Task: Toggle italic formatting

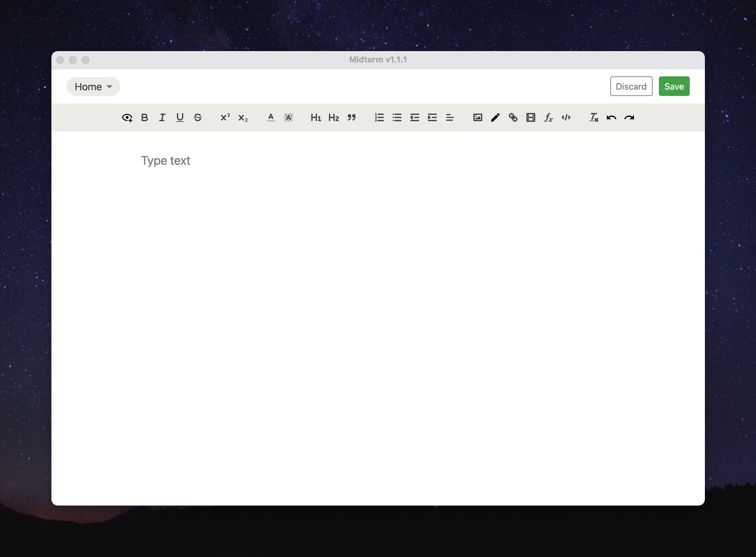Action: coord(162,118)
